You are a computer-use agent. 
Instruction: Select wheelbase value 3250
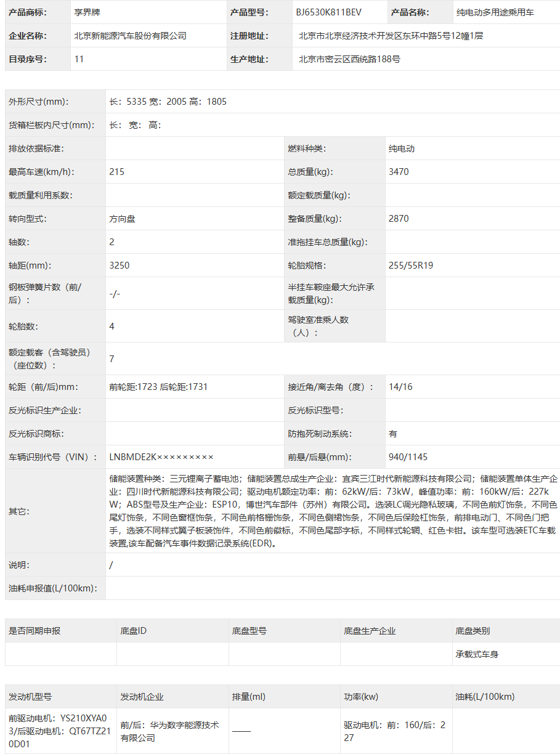[x=120, y=266]
